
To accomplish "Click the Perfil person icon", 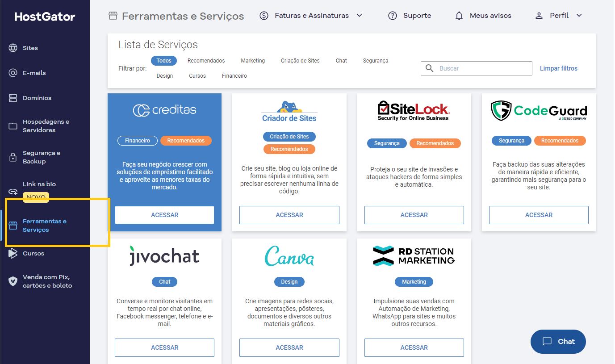I will point(539,16).
